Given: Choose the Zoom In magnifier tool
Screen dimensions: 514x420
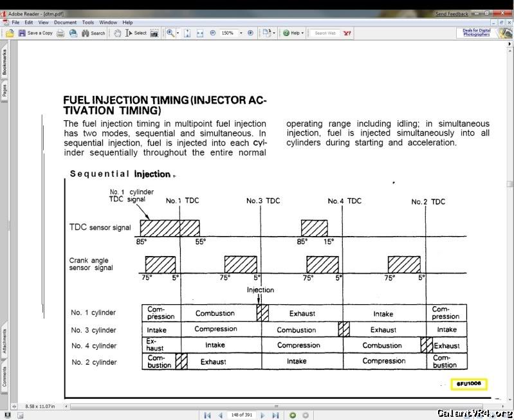Looking at the screenshot, I should pos(170,33).
